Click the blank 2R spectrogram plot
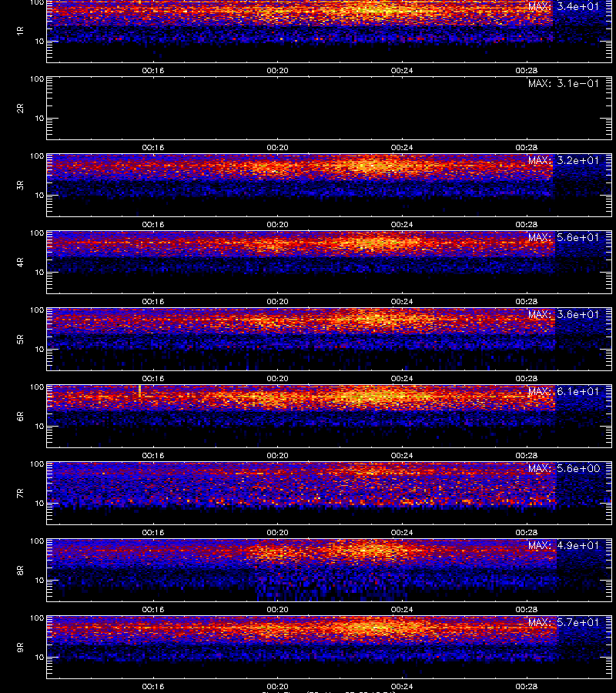616x693 pixels. point(329,109)
